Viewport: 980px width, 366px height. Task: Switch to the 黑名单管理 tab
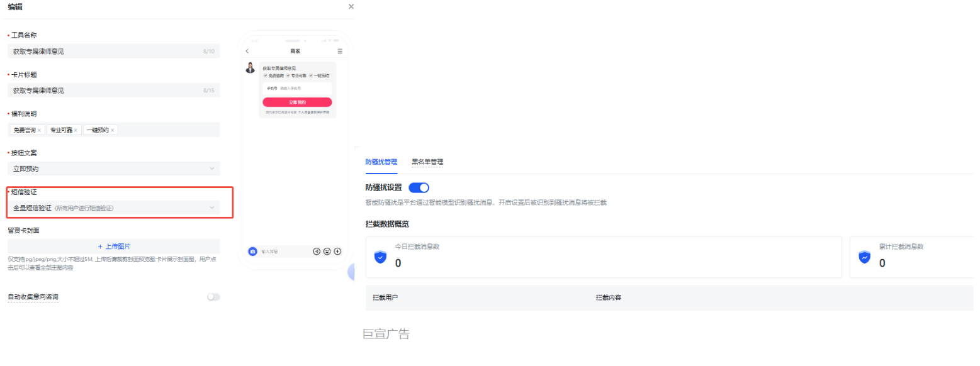429,162
